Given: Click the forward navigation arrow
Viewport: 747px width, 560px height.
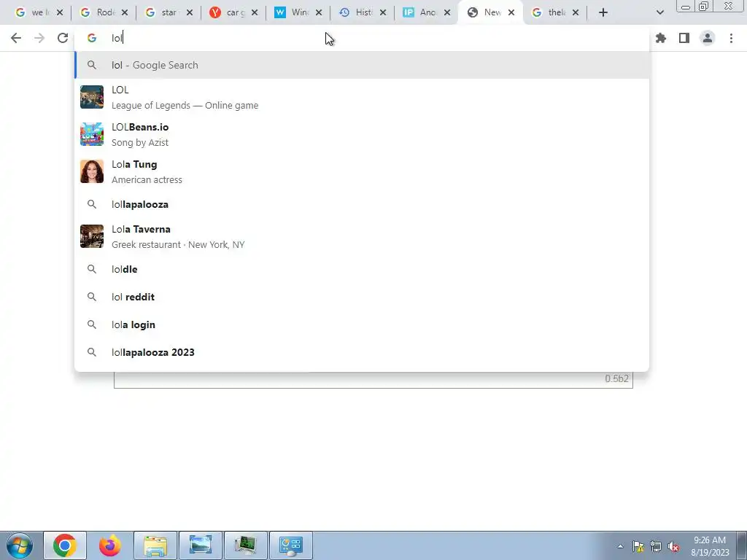Looking at the screenshot, I should (x=39, y=38).
